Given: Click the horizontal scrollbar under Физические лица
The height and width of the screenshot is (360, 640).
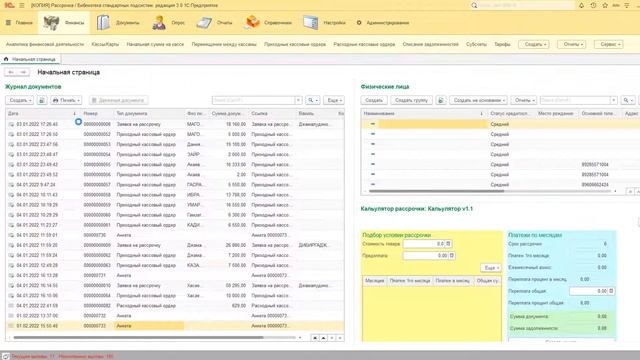Looking at the screenshot, I should 437,191.
